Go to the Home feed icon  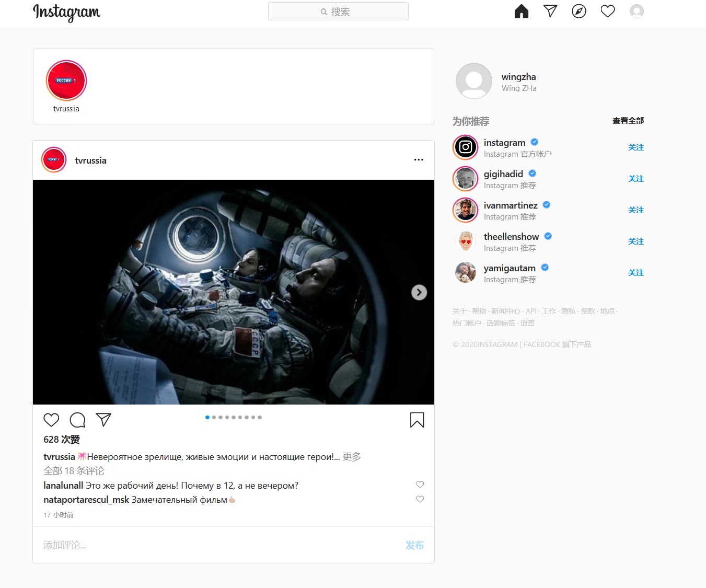click(522, 11)
